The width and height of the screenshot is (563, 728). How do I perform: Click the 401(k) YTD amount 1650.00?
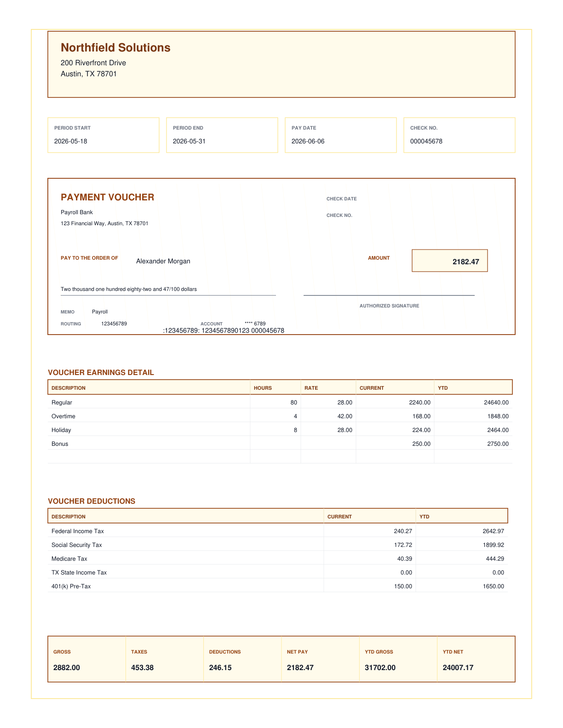493,586
